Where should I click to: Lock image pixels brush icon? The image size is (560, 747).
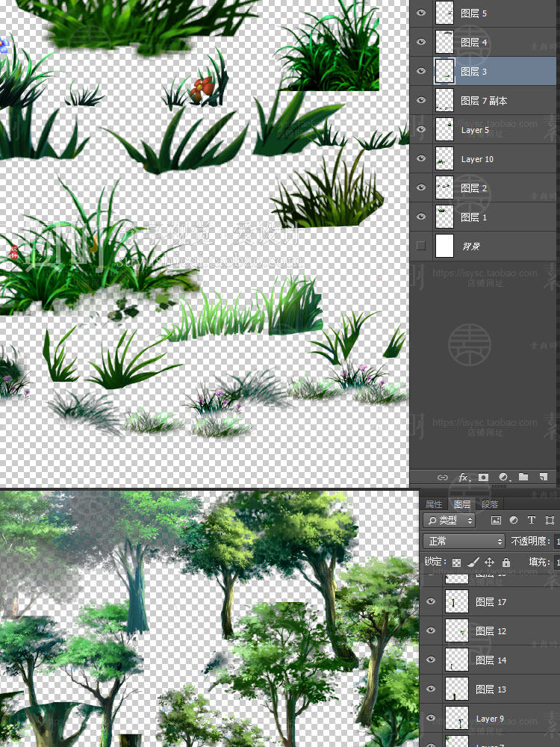tap(473, 562)
